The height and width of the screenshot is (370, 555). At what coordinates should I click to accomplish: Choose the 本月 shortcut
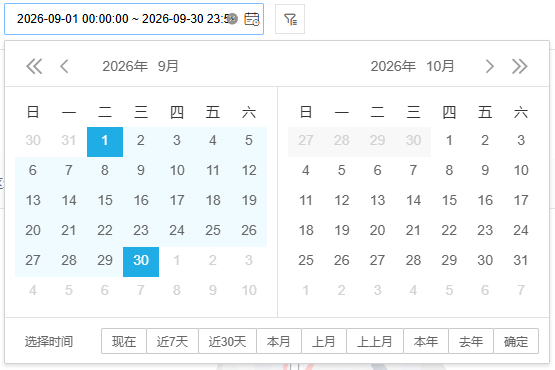click(279, 341)
